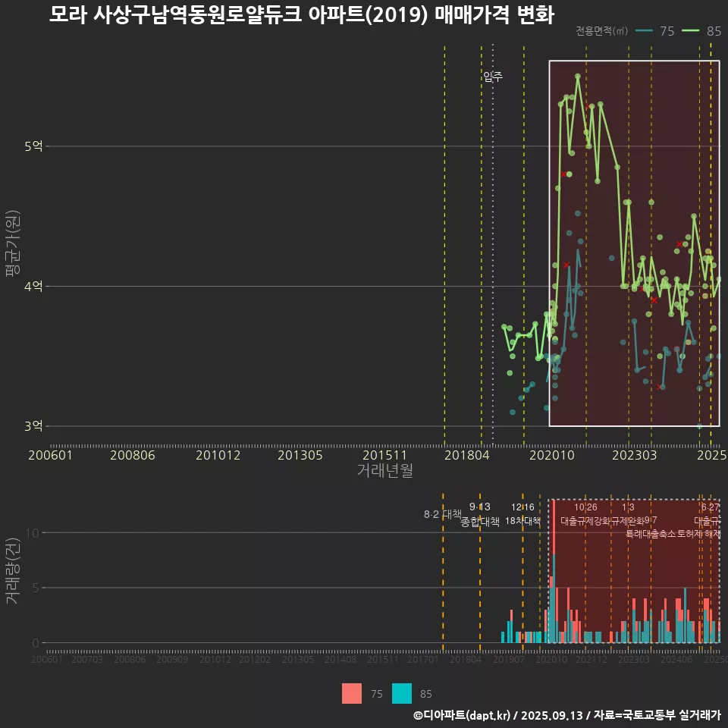This screenshot has width=728, height=728.
Task: Click the green 85 line legend marker
Action: pos(690,30)
